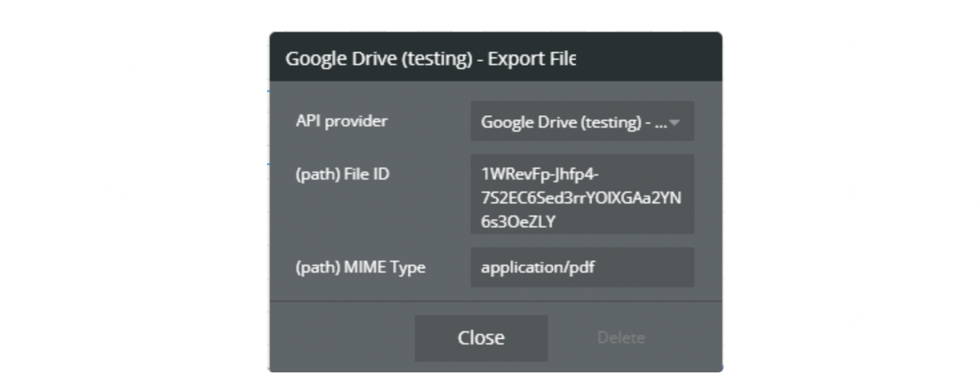The width and height of the screenshot is (980, 391).
Task: Click the 'API provider' label
Action: 342,121
